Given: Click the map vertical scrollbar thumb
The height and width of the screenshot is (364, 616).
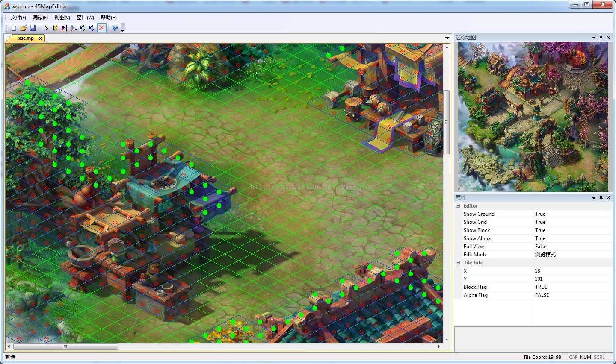Looking at the screenshot, I should pyautogui.click(x=446, y=122).
